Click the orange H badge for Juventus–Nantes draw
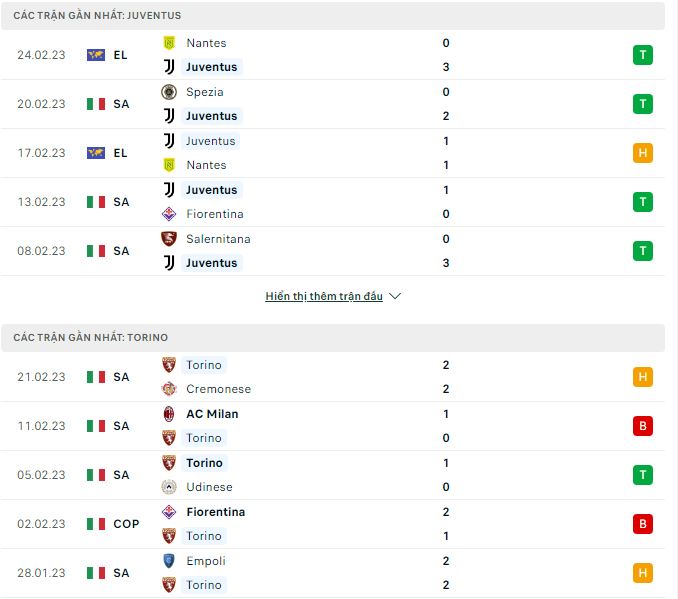The width and height of the screenshot is (678, 599). pos(643,153)
